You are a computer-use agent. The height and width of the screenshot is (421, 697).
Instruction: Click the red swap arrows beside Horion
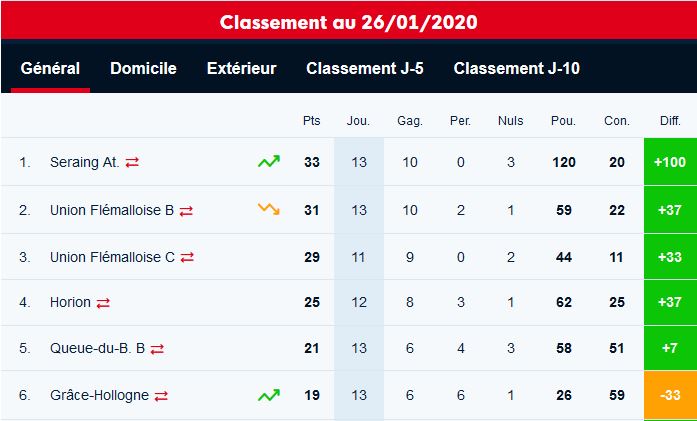[x=103, y=303]
